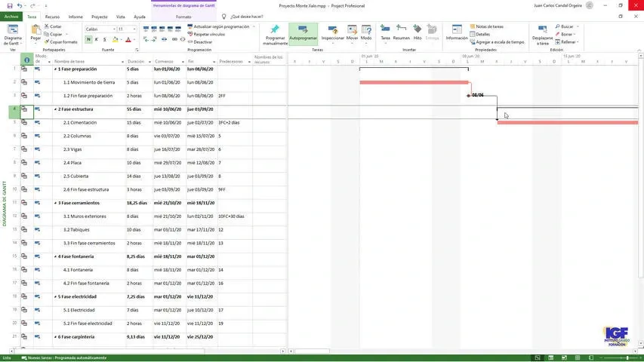The image size is (644, 362).
Task: Click Detalles in Propiedades group
Action: coord(480,34)
